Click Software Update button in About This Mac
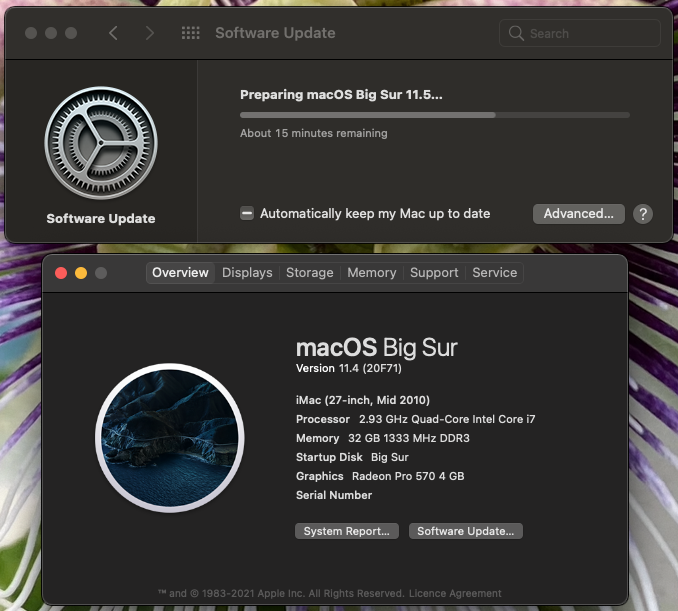 point(466,531)
